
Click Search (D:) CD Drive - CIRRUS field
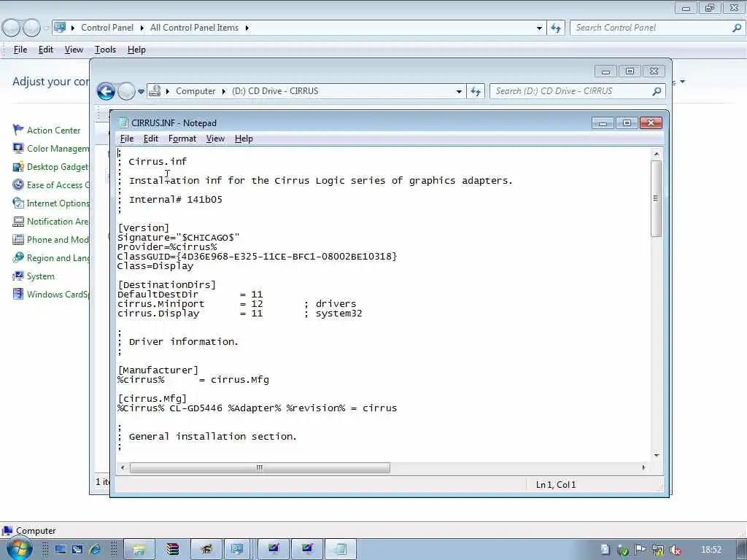tap(572, 91)
